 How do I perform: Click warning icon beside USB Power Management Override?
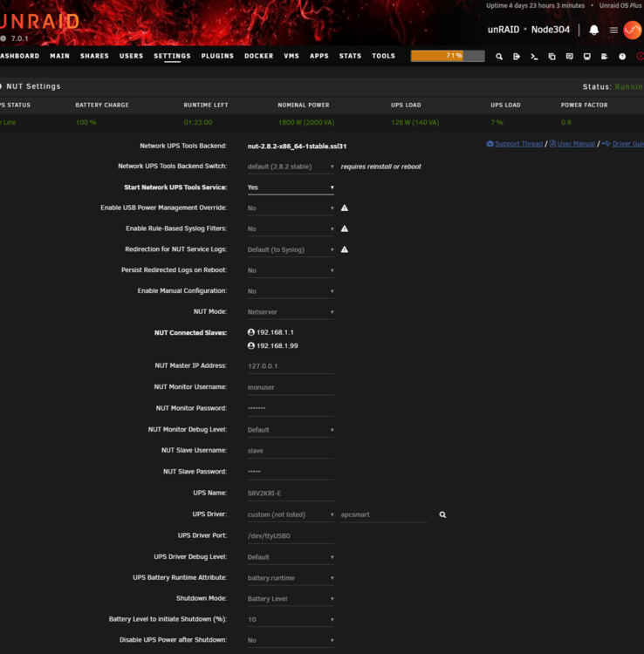[x=345, y=208]
